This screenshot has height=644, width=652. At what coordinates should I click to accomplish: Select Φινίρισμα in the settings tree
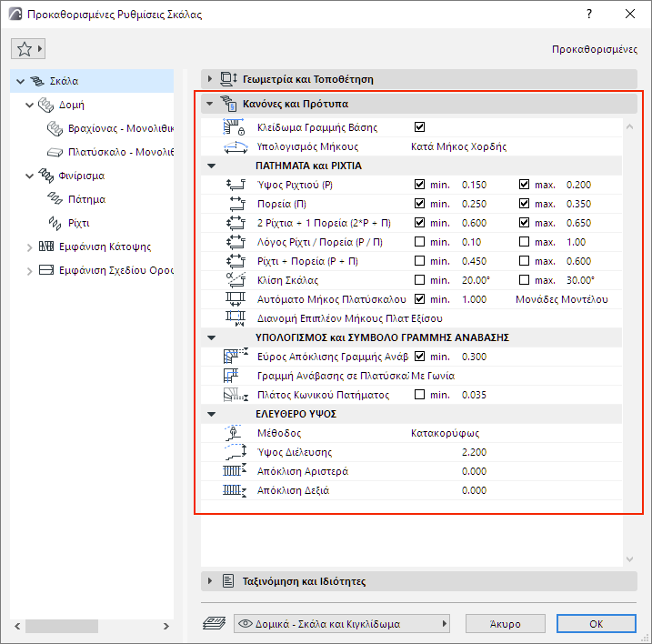[82, 176]
